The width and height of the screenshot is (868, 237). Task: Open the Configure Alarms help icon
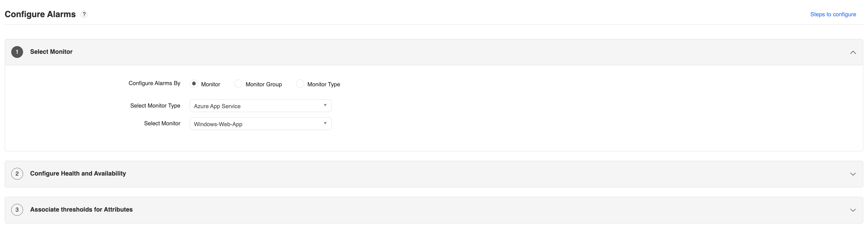tap(84, 14)
